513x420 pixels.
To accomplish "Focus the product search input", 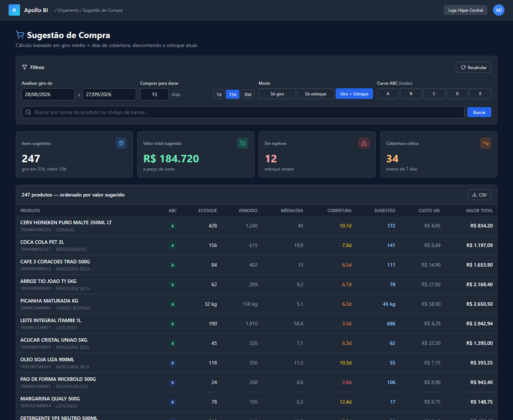I will [243, 112].
